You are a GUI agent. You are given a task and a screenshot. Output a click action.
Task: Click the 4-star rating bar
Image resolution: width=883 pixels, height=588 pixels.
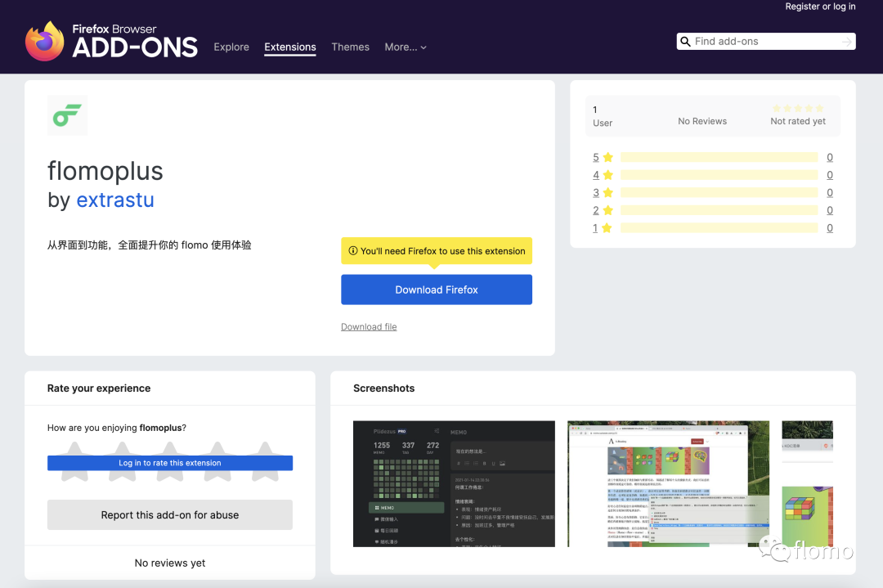[719, 175]
